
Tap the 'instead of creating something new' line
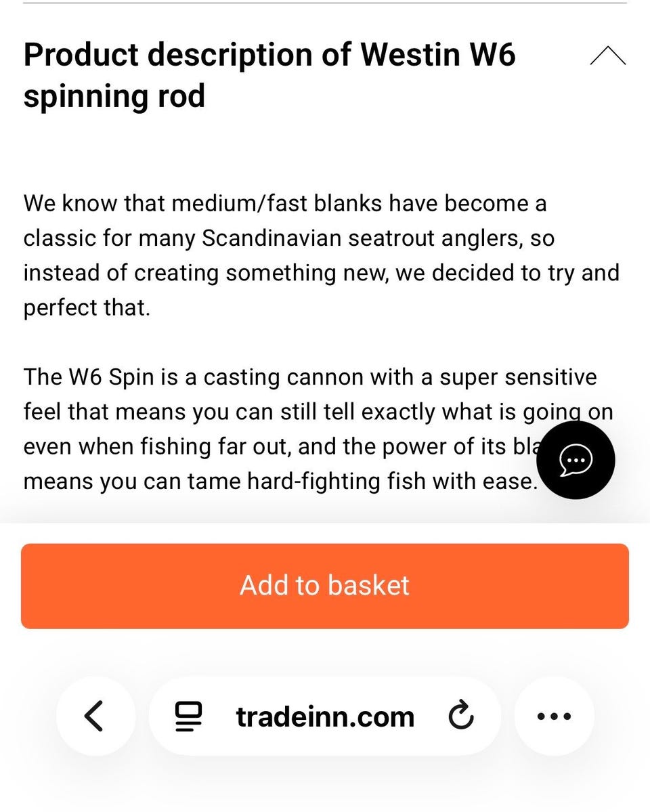[x=321, y=273]
